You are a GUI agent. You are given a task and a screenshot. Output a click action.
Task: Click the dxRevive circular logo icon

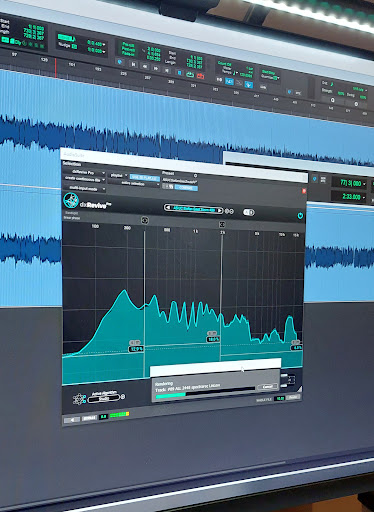click(71, 200)
